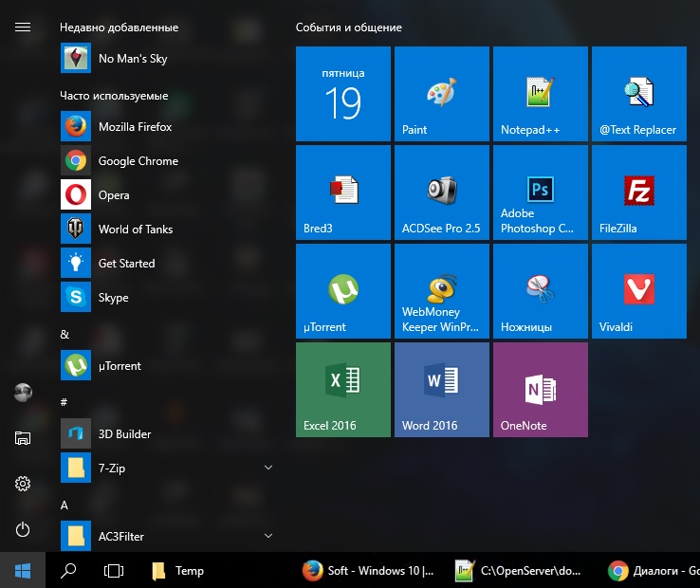Toggle the hamburger menu at top left

tap(23, 28)
